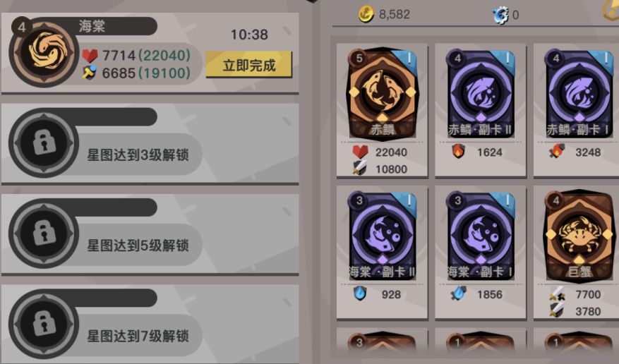Screen dimensions: 619x364
Task: Click the red heart HP icon beside 7714
Action: pyautogui.click(x=90, y=55)
